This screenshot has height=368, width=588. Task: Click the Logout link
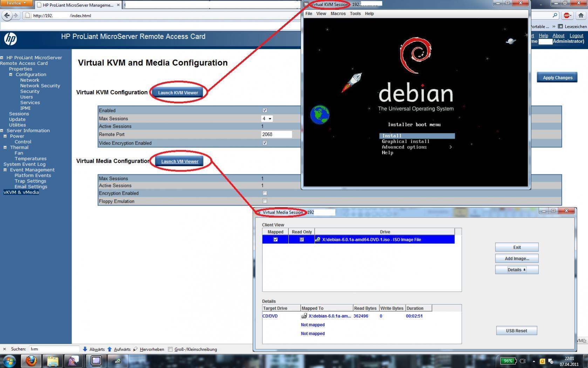(x=576, y=35)
